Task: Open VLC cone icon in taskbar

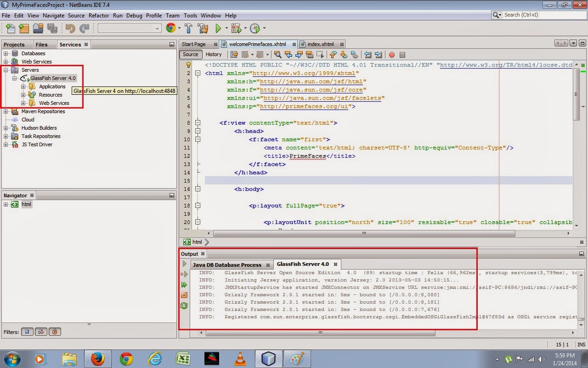Action: pyautogui.click(x=240, y=359)
